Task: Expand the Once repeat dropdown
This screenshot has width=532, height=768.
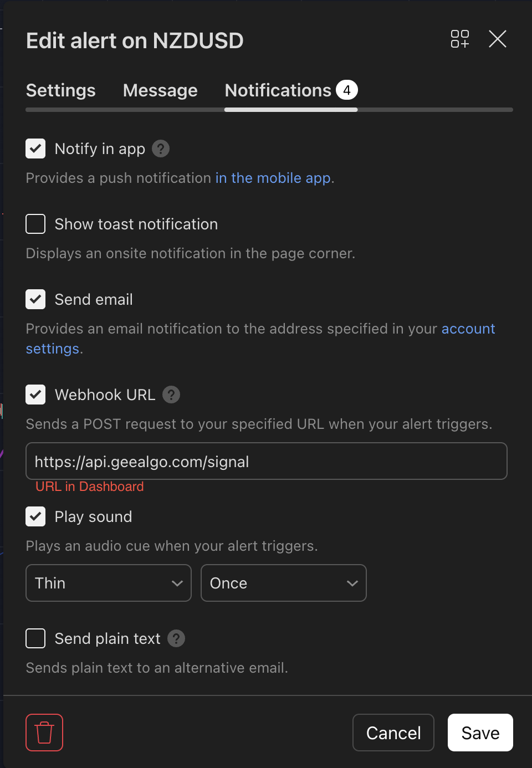Action: click(x=283, y=583)
